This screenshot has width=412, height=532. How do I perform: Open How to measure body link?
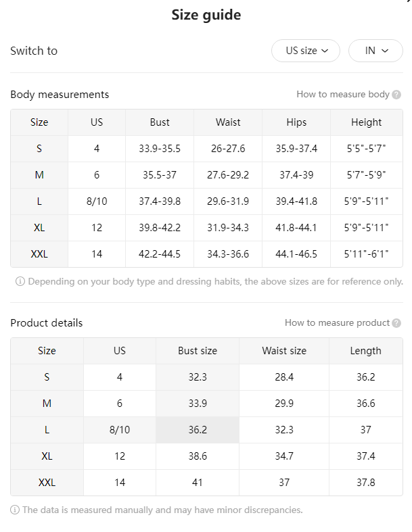pos(343,95)
